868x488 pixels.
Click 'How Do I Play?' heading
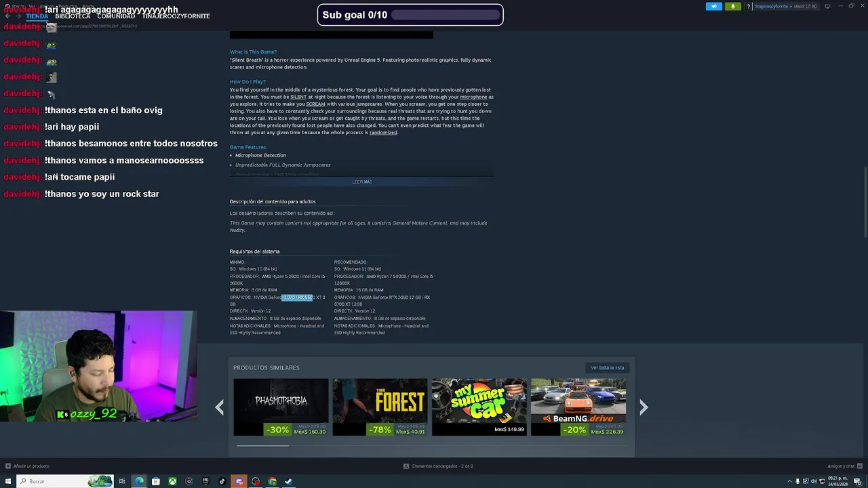(248, 81)
